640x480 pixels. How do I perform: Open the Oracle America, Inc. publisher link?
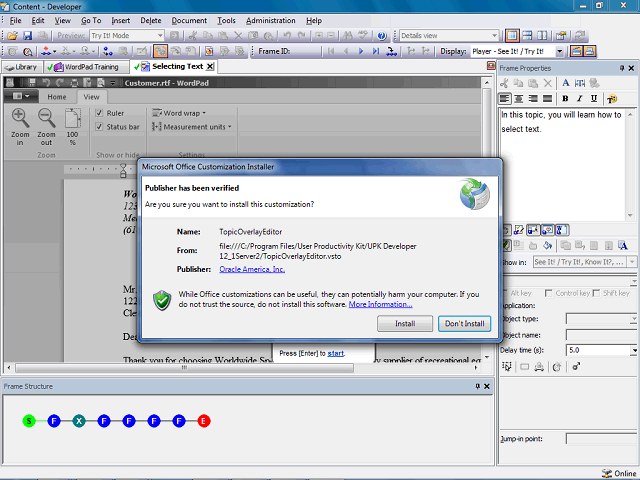point(252,269)
